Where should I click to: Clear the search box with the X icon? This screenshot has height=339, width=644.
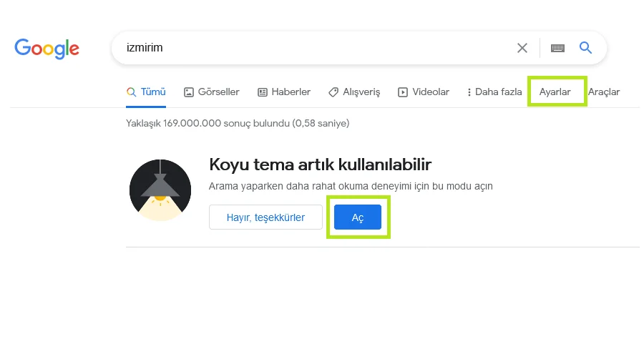pyautogui.click(x=522, y=48)
